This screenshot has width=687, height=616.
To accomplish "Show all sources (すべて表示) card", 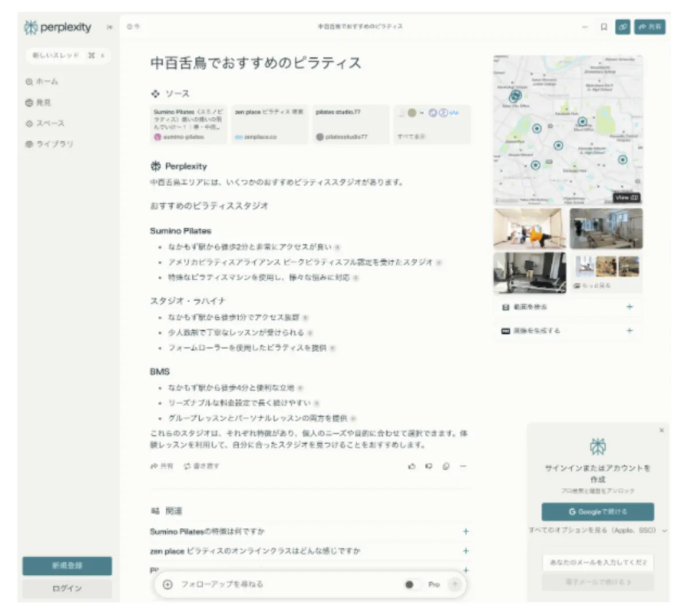I will pyautogui.click(x=432, y=124).
